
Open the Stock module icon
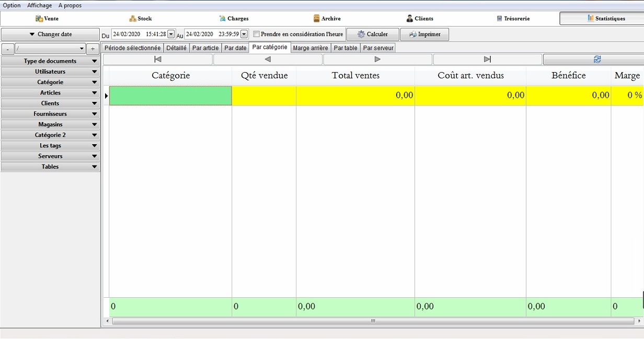(133, 19)
